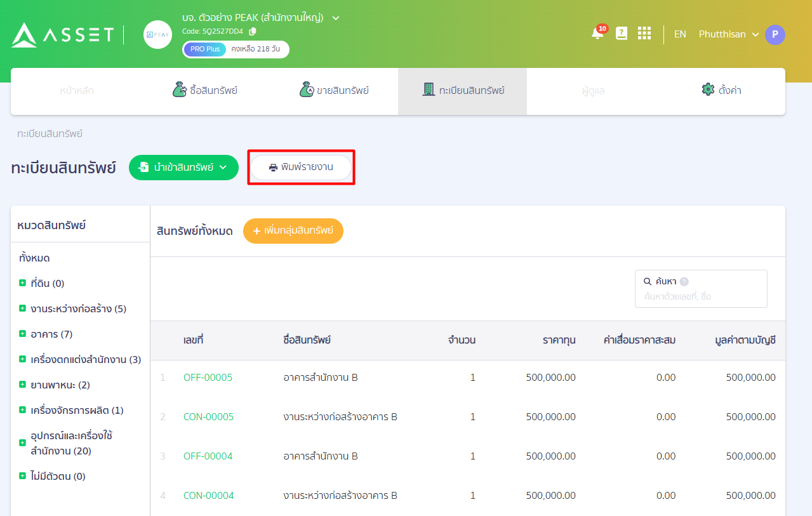
Task: Click the user avatar P
Action: tap(775, 34)
